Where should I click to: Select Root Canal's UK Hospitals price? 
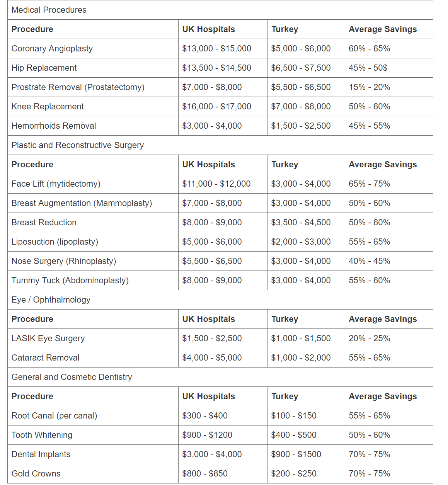pos(205,416)
